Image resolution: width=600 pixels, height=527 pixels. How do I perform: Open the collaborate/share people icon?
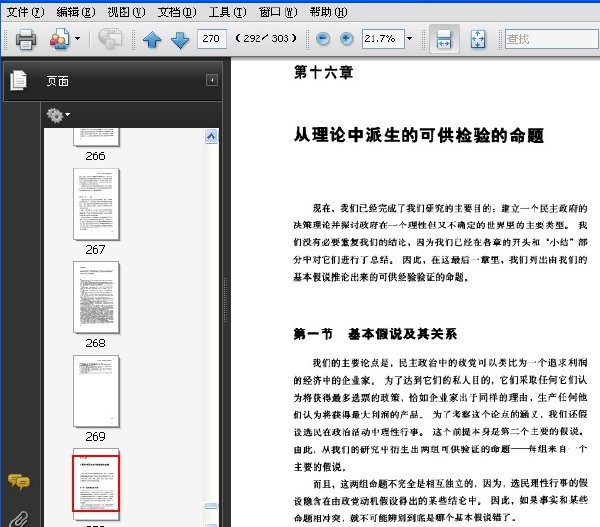pos(59,39)
